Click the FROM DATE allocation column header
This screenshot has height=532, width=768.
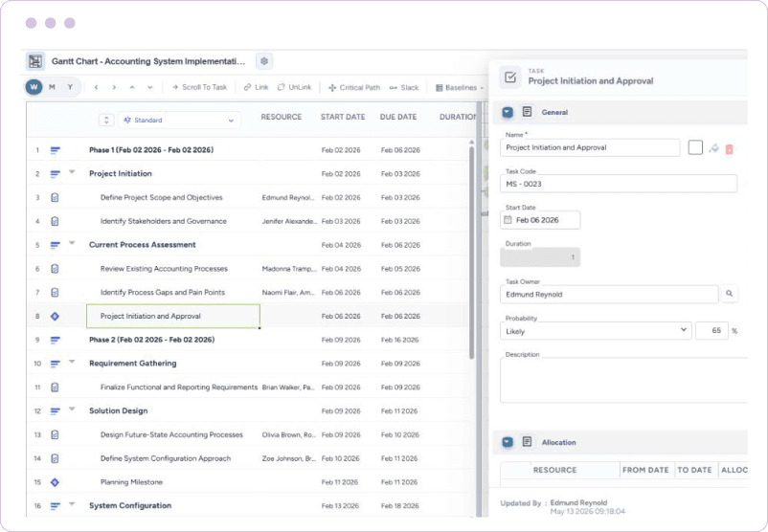645,470
